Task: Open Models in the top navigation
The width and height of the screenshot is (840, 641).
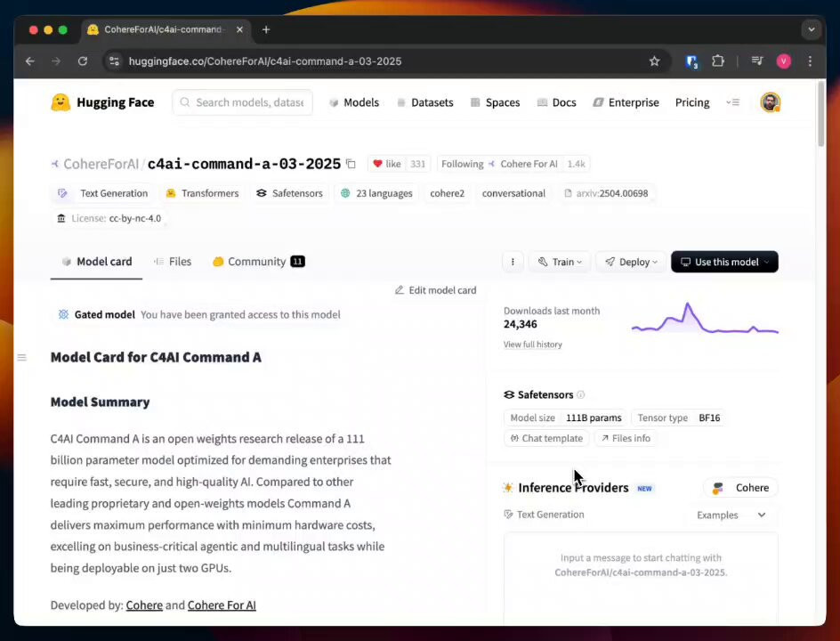Action: click(x=354, y=102)
